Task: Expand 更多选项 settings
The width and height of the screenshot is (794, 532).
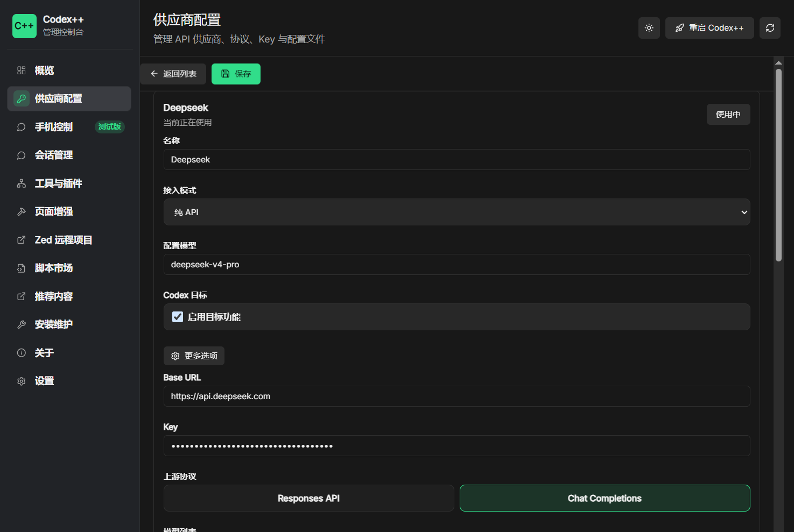Action: point(194,356)
